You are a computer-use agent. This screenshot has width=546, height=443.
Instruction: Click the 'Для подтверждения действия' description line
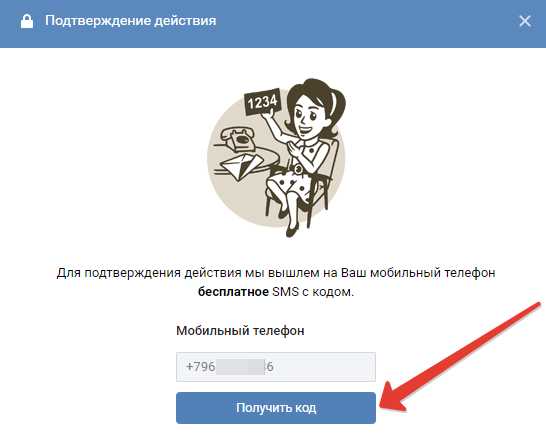275,273
